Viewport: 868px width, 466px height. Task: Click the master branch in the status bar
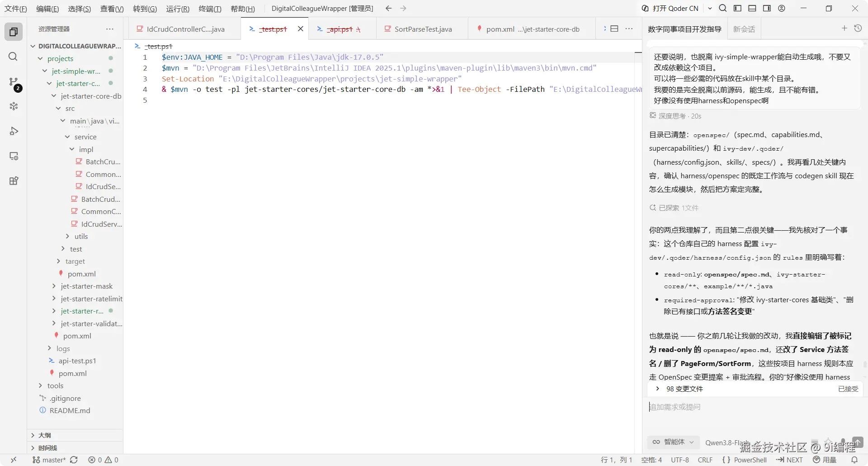coord(49,460)
